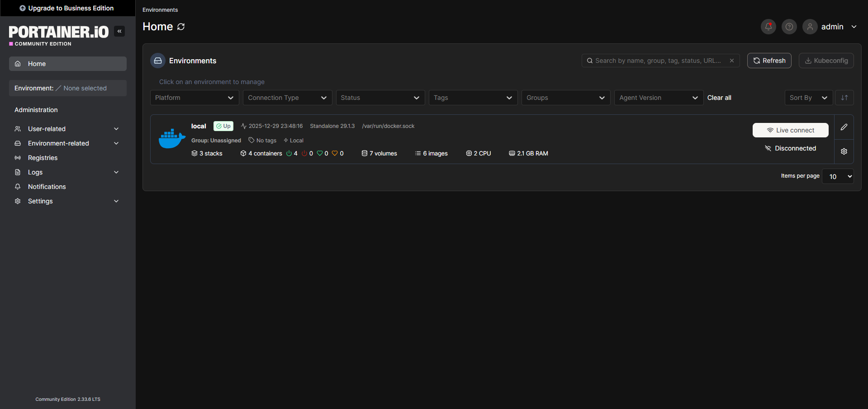868x409 pixels.
Task: Toggle sort order arrows icon
Action: click(x=844, y=98)
